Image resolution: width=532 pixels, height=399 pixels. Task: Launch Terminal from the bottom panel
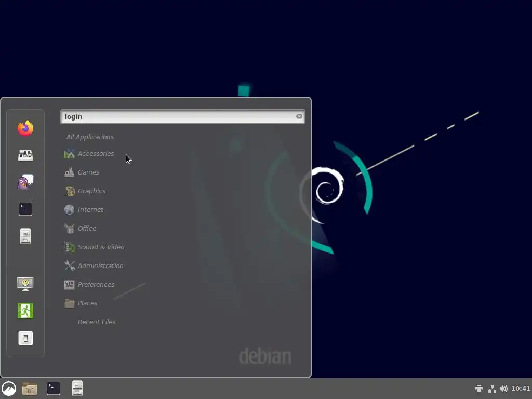click(54, 389)
